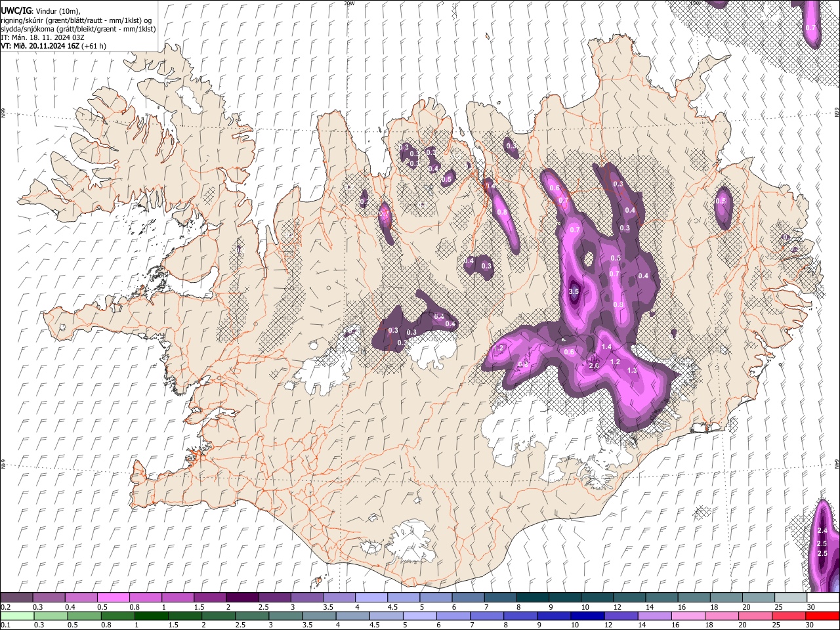Click the '1.2' precipitation value on the map
840x630 pixels.
click(x=615, y=362)
